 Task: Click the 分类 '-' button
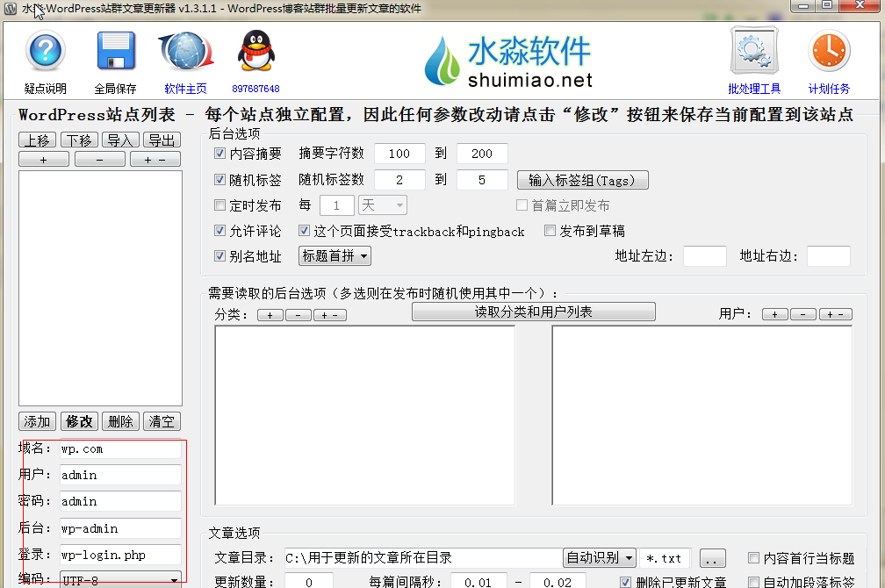tap(299, 315)
